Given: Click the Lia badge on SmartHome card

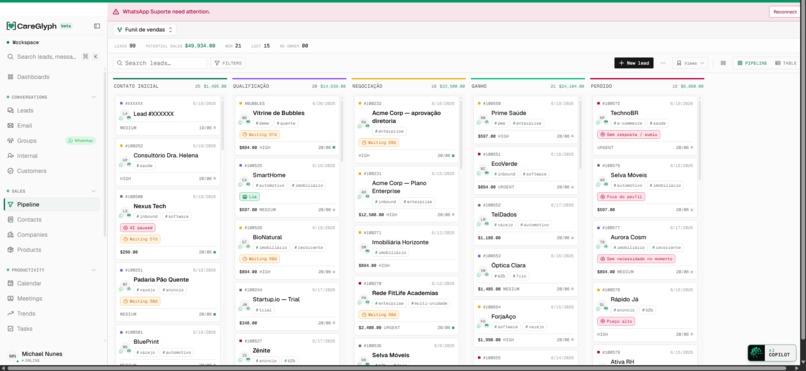Looking at the screenshot, I should [249, 197].
